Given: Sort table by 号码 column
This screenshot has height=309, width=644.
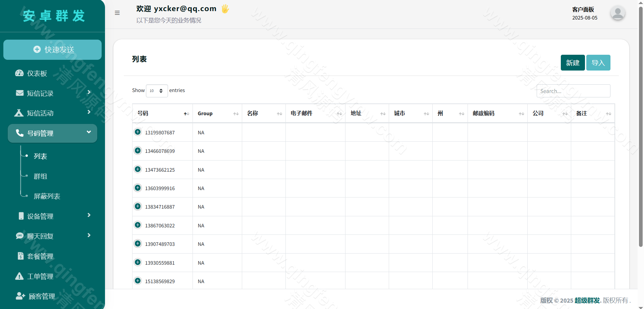Looking at the screenshot, I should tap(162, 114).
